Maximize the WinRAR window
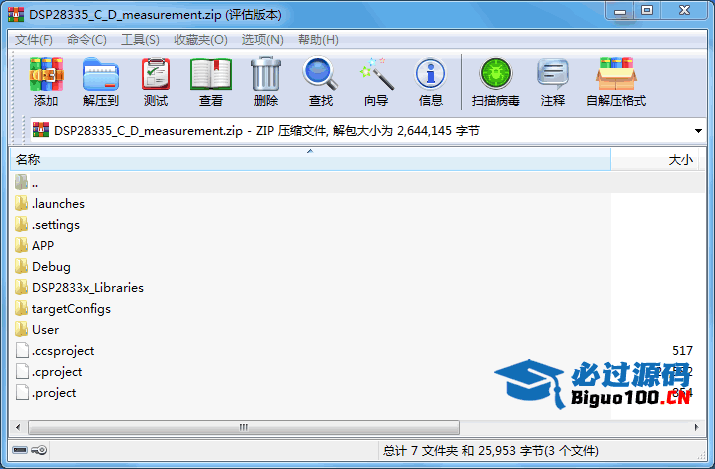Image resolution: width=715 pixels, height=469 pixels. click(x=647, y=11)
